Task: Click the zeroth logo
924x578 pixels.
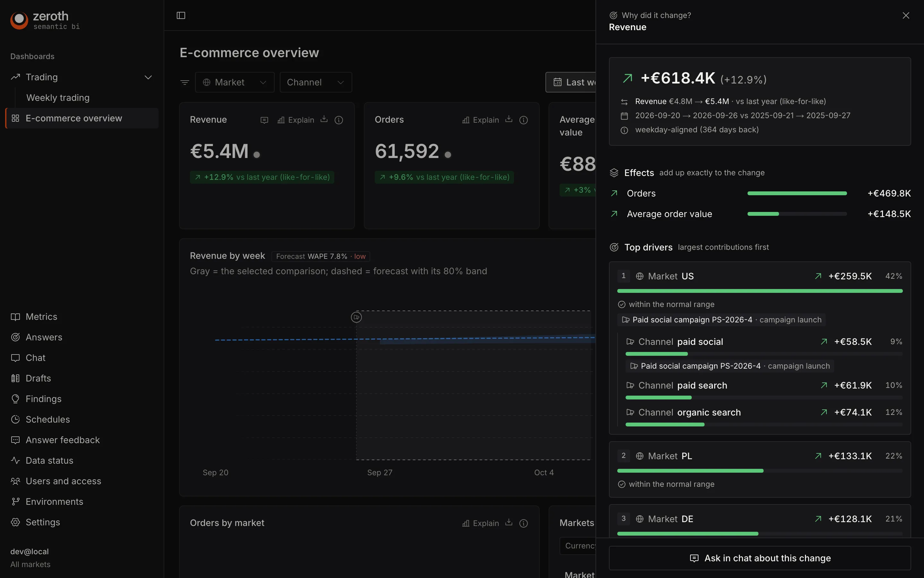Action: [45, 20]
